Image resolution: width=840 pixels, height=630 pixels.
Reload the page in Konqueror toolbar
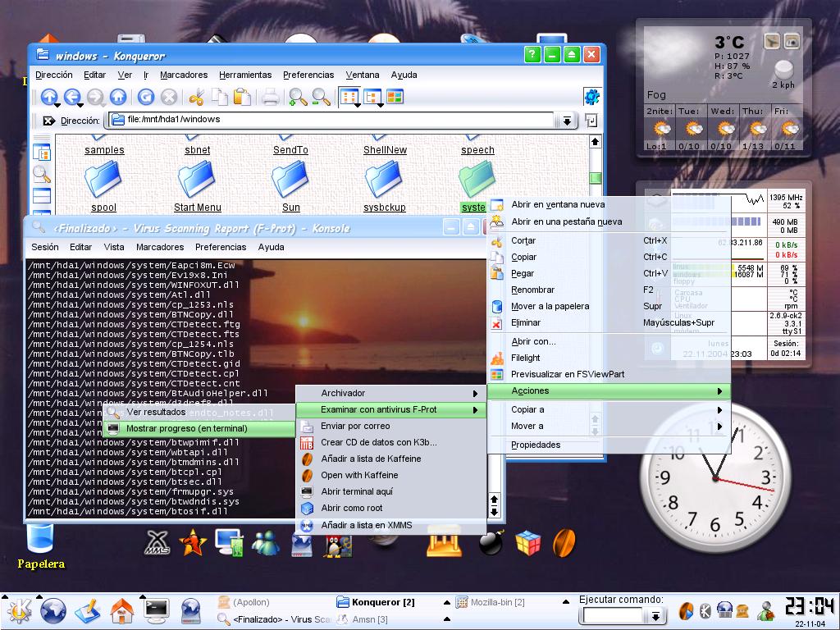146,97
